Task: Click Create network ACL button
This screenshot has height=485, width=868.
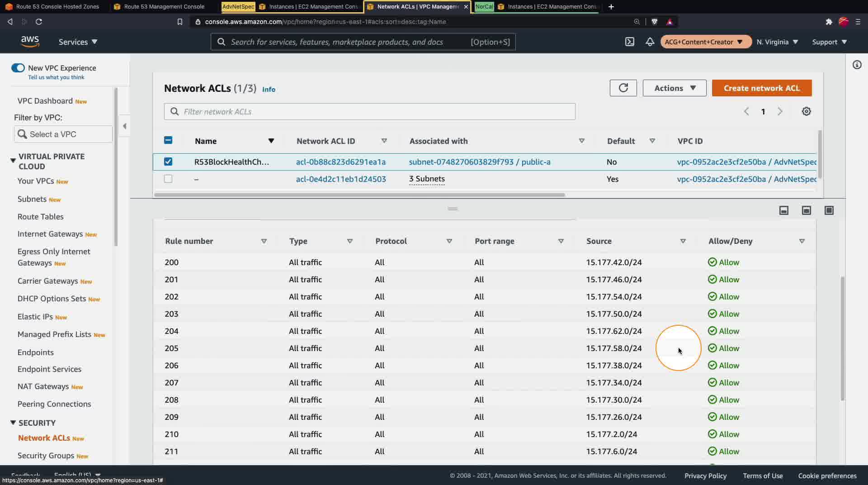Action: (x=761, y=88)
